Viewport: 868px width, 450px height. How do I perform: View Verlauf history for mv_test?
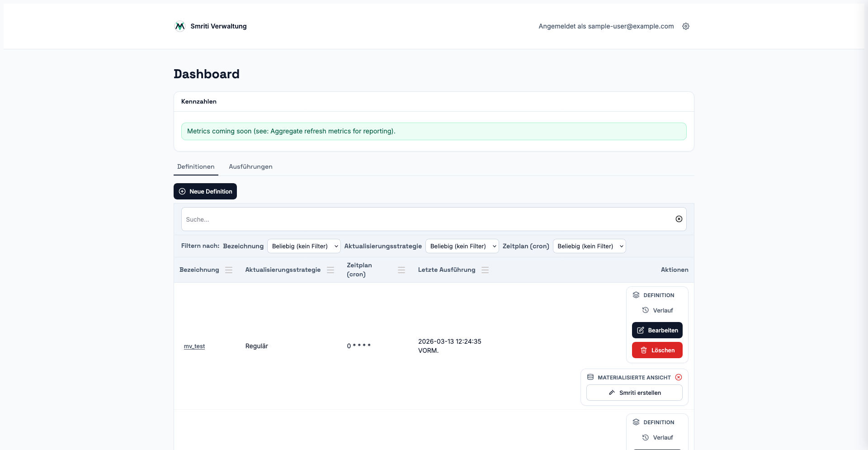tap(658, 310)
